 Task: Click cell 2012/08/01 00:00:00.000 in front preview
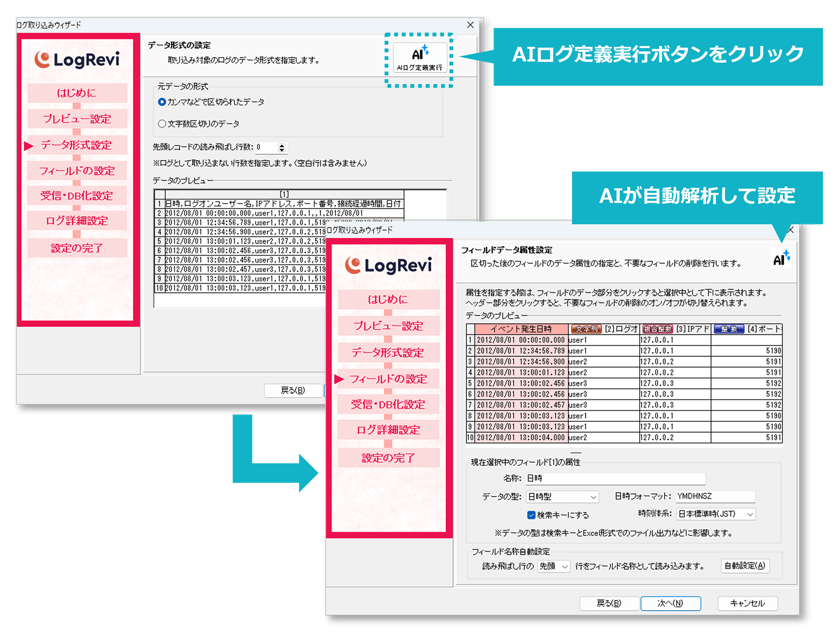point(521,340)
